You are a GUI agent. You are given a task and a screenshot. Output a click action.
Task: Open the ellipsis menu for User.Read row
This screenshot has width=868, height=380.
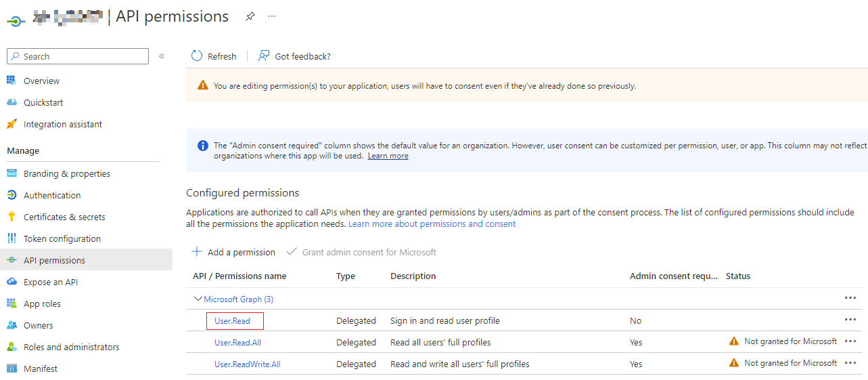(x=850, y=320)
